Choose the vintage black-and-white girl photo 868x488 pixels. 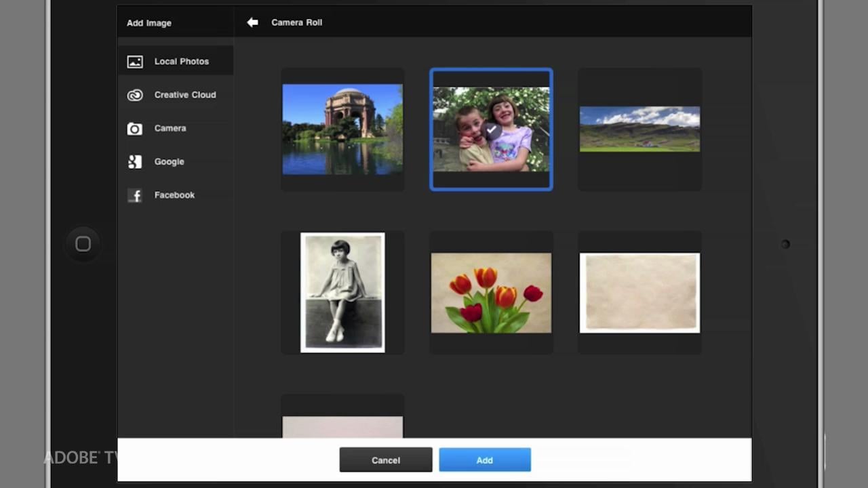(x=342, y=293)
